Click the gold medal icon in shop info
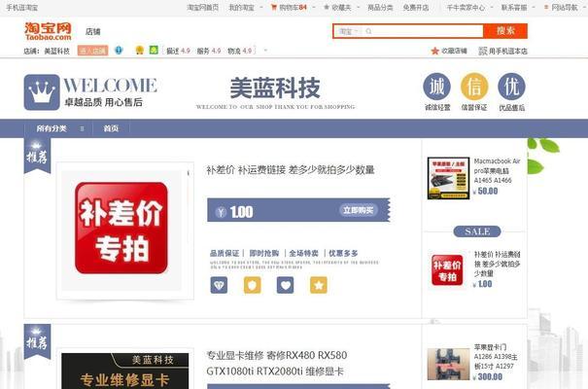The image size is (588, 389). coord(140,50)
